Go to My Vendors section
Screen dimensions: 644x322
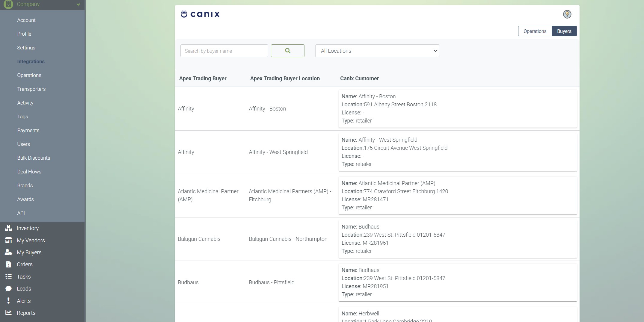click(x=31, y=241)
